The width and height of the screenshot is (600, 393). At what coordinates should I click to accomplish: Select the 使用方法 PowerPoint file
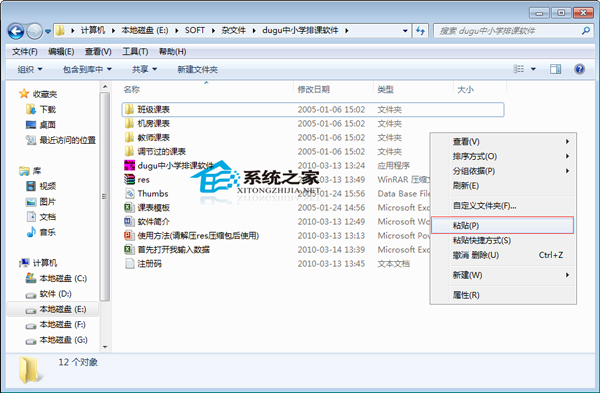coord(192,236)
